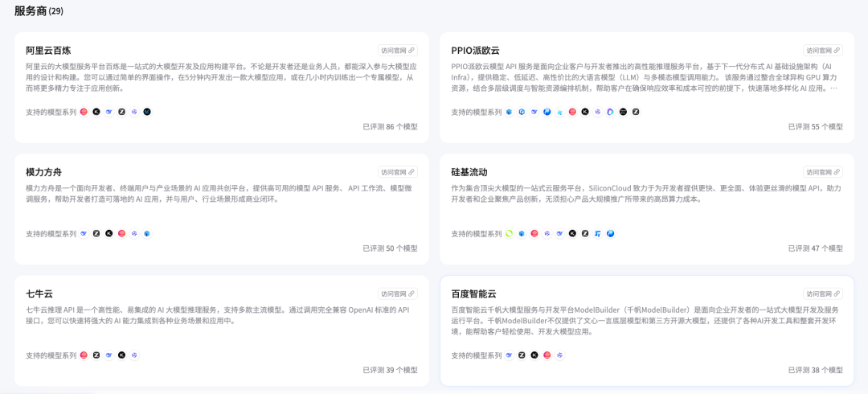868x394 pixels.
Task: Click the blue music-note shaped icon in 硅基流动 card
Action: click(x=598, y=234)
